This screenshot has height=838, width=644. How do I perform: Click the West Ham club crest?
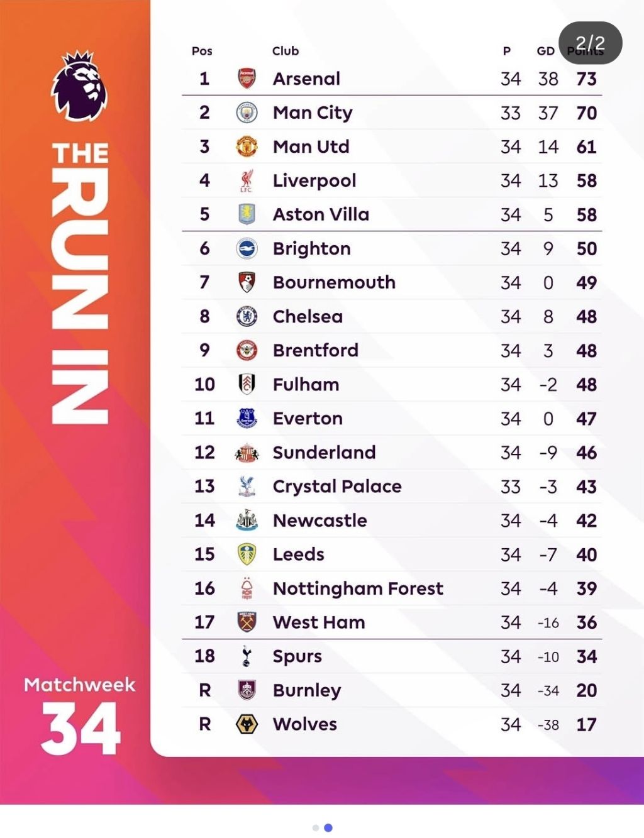coord(247,622)
